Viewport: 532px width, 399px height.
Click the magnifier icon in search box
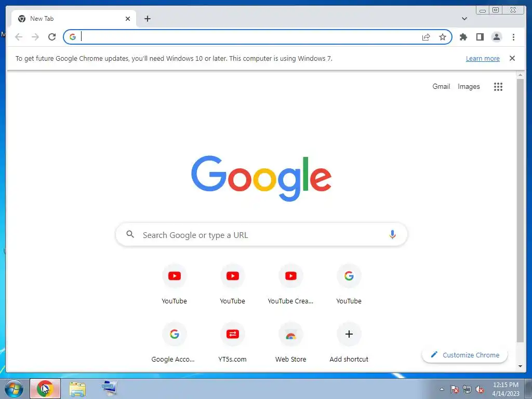tap(130, 234)
